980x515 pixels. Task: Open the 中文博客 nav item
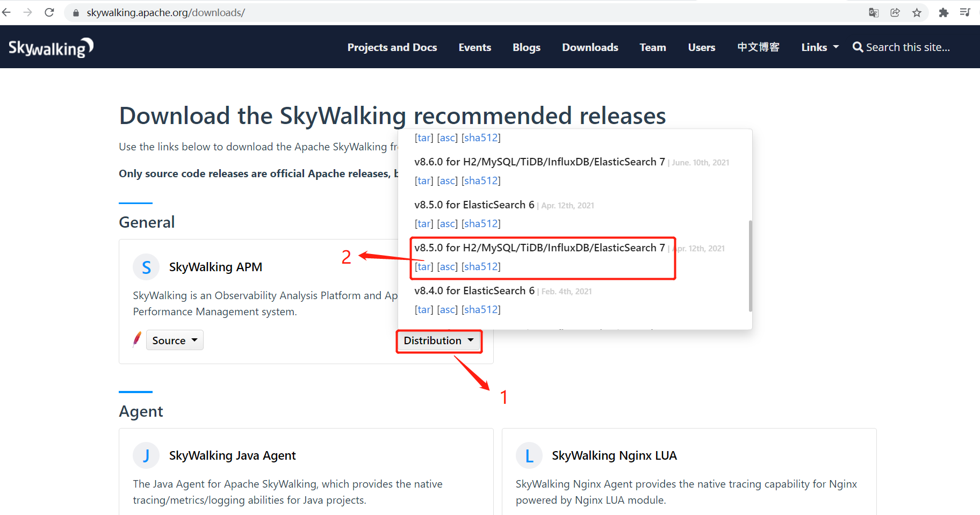[758, 47]
